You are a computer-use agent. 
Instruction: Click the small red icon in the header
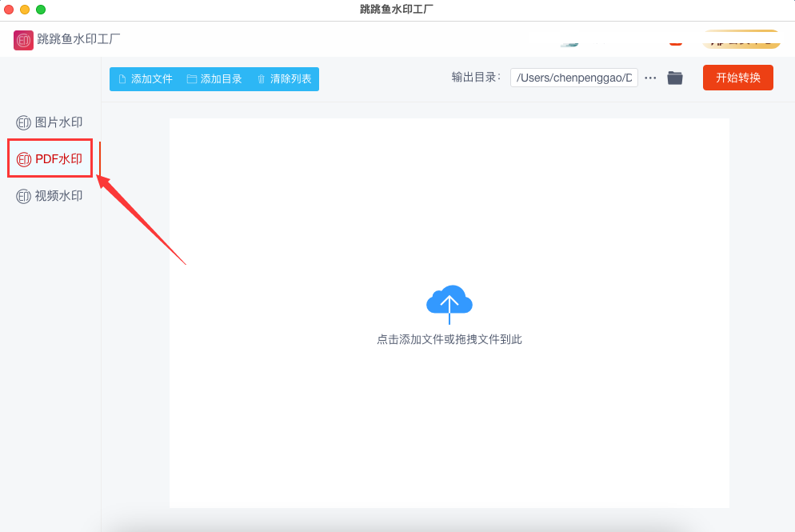pyautogui.click(x=676, y=42)
